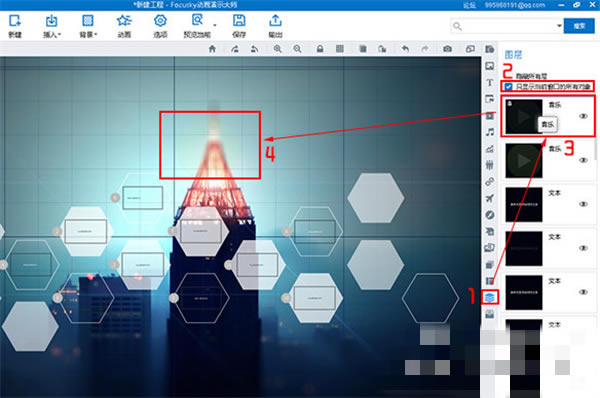Click the account email in title bar
Image resolution: width=600 pixels, height=398 pixels.
(515, 5)
